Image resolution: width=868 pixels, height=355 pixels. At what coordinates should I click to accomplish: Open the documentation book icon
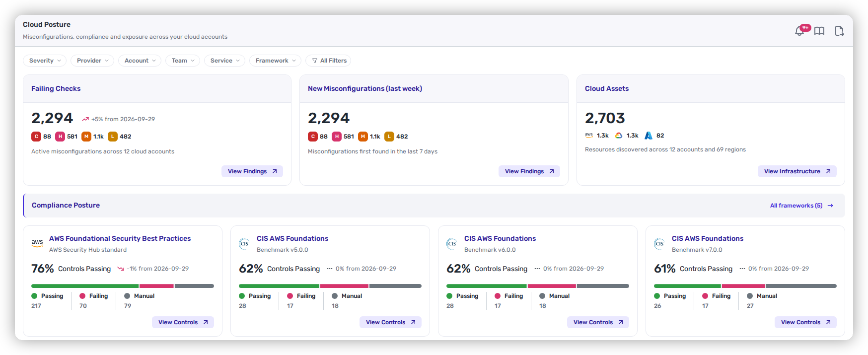819,31
